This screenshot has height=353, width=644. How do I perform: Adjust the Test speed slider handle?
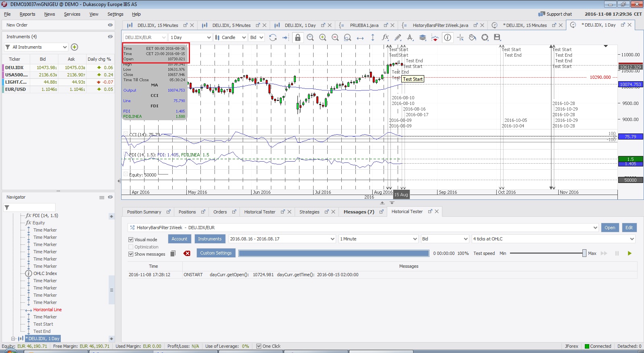[584, 253]
